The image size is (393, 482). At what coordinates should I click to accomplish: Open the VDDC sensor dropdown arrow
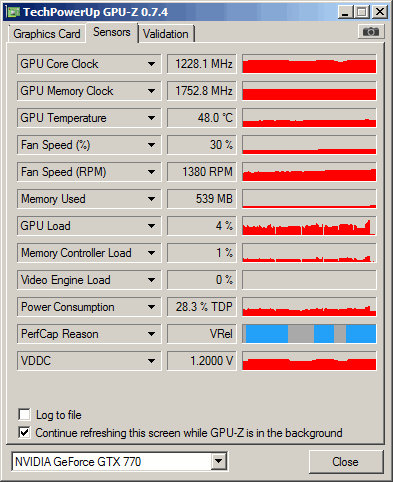[x=151, y=361]
